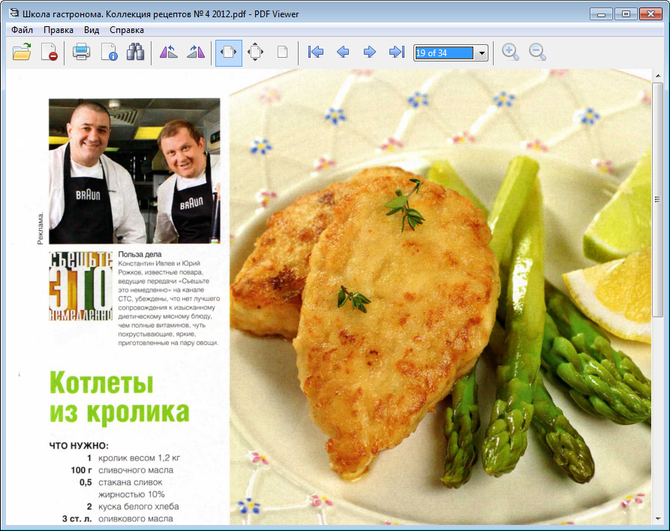Click the 'ЧТО НУЖНО:' ingredients heading
Screen dimensions: 670x531
(x=79, y=446)
